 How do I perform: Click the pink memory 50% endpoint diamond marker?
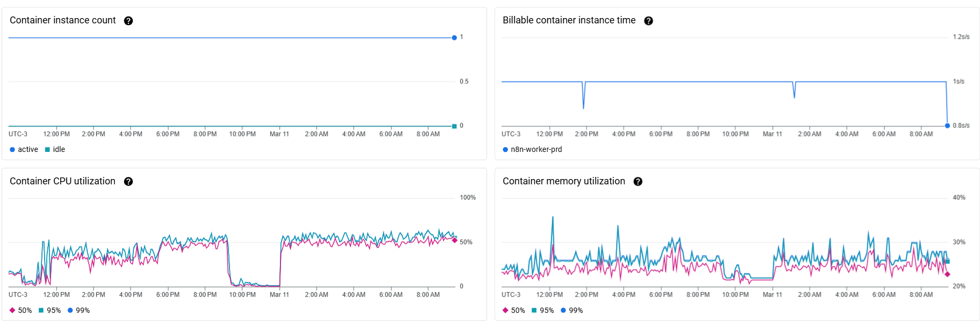click(x=947, y=274)
